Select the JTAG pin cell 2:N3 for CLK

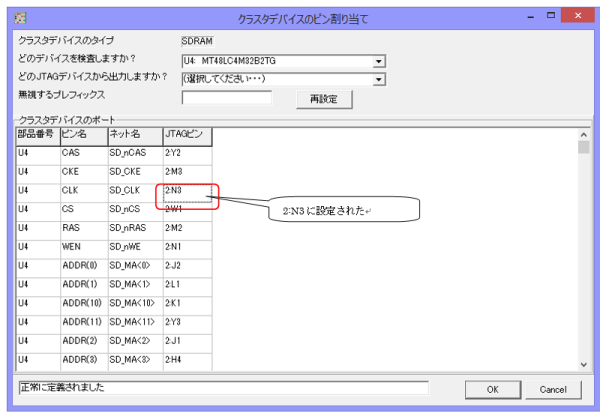point(187,188)
